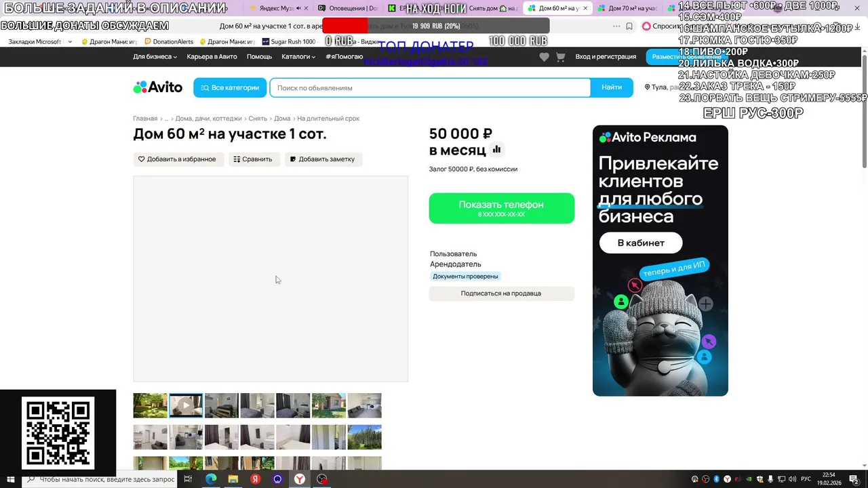Open red Yandex icon on taskbar
868x488 pixels.
point(255,479)
